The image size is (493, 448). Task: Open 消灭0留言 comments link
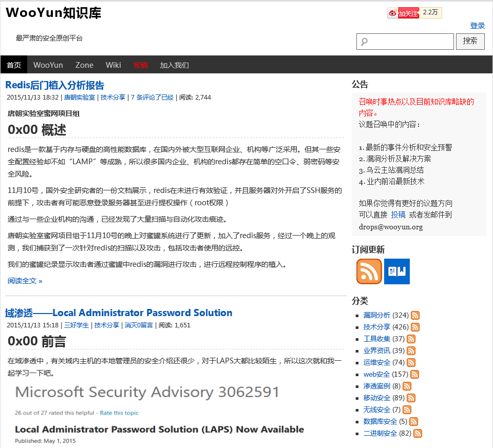point(139,325)
